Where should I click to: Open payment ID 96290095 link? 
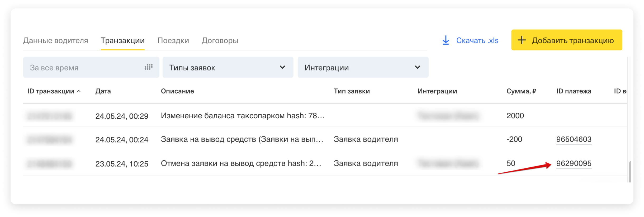[574, 163]
